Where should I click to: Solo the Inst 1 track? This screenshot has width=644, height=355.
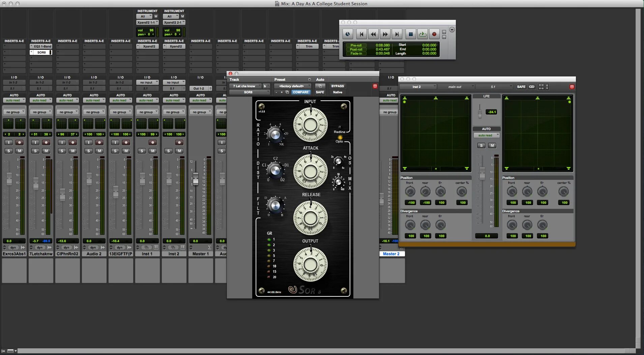pyautogui.click(x=142, y=151)
